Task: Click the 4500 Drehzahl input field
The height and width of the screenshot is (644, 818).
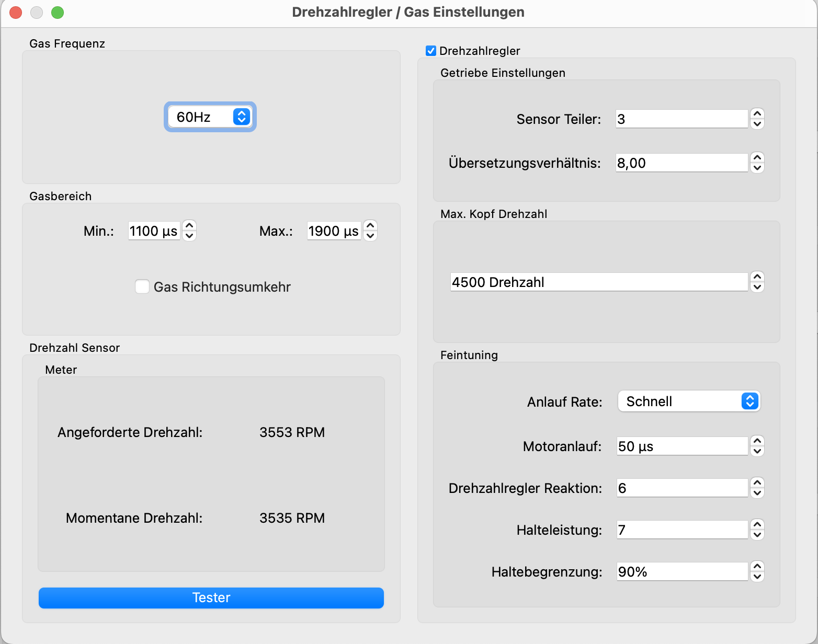Action: (598, 282)
